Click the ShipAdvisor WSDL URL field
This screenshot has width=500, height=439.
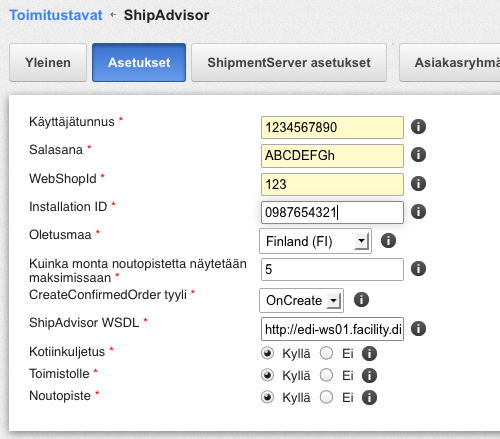(332, 329)
